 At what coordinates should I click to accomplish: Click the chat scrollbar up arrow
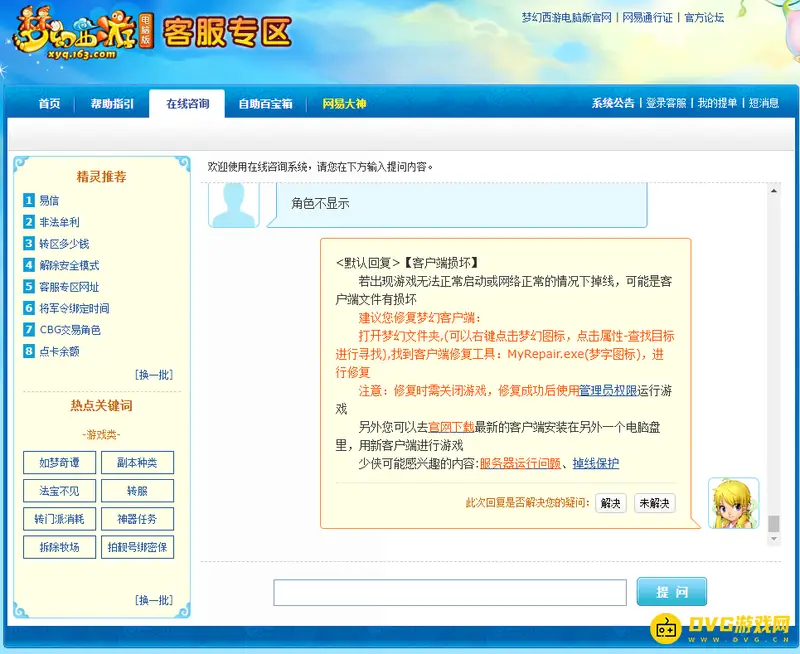tap(774, 191)
